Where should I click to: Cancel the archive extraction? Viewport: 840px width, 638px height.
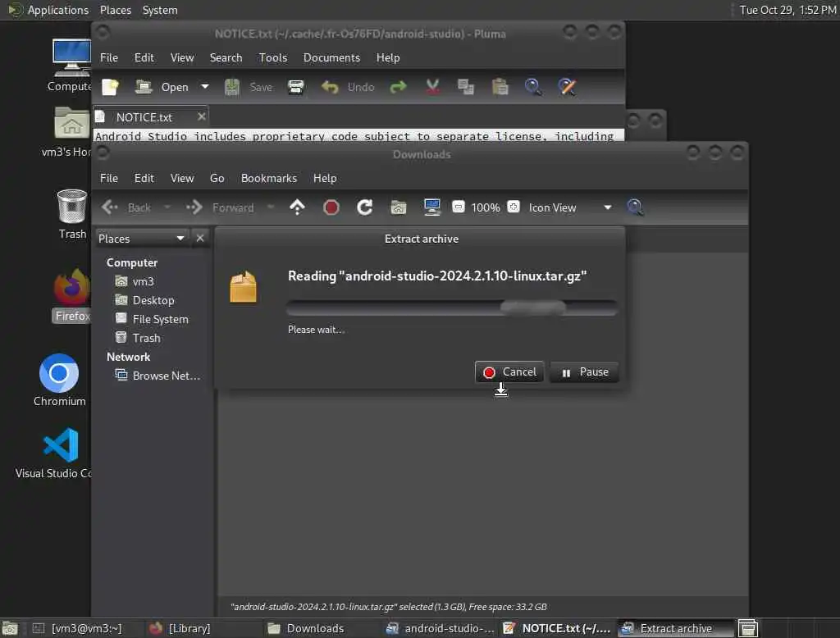point(509,371)
